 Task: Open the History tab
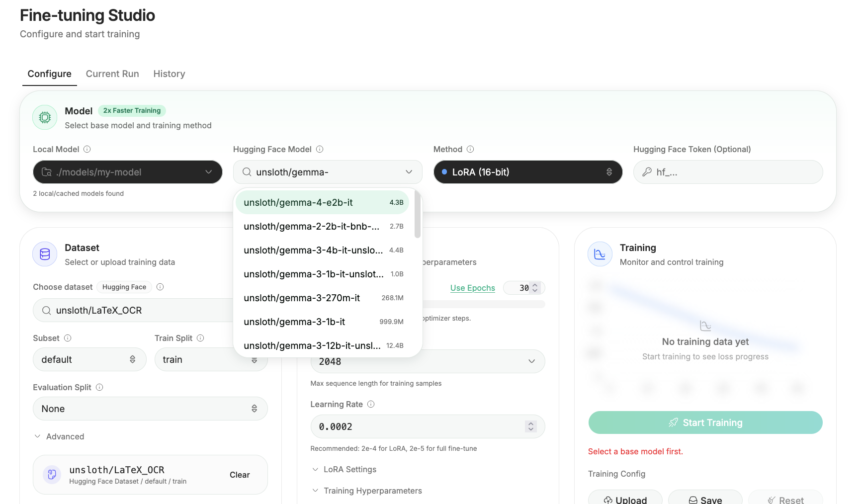169,74
